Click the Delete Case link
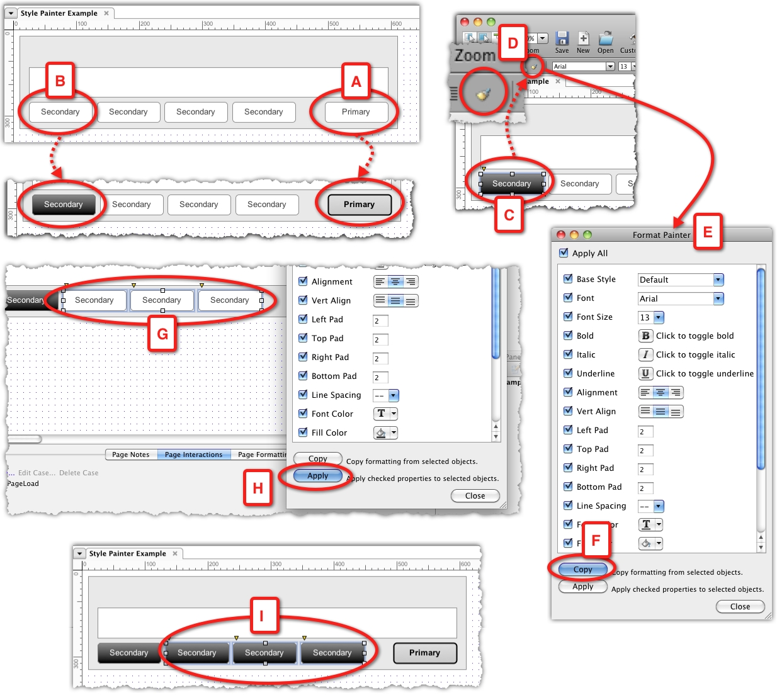Screen dimensions: 777x700 click(79, 473)
